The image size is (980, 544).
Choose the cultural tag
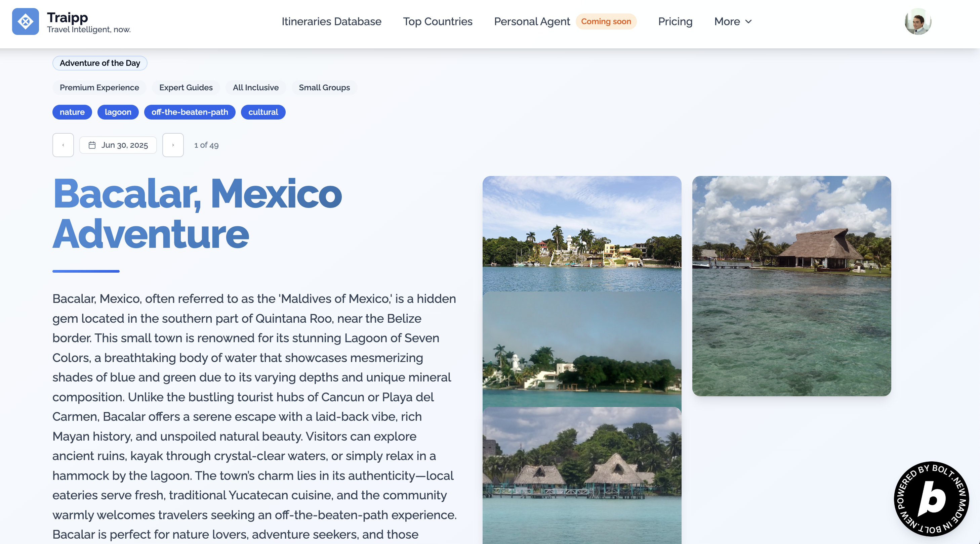[263, 112]
